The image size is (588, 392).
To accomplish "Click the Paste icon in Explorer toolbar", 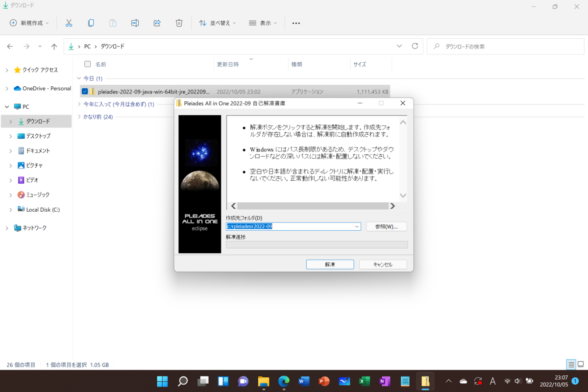I will tap(113, 23).
